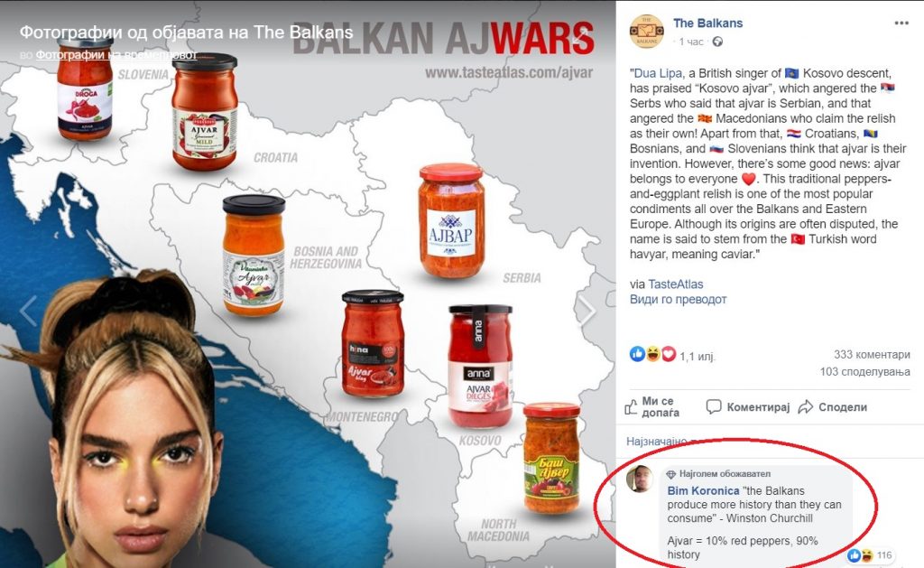Click the Ми се допаѓа like button
Screen dimensions: 924x568
[652, 407]
